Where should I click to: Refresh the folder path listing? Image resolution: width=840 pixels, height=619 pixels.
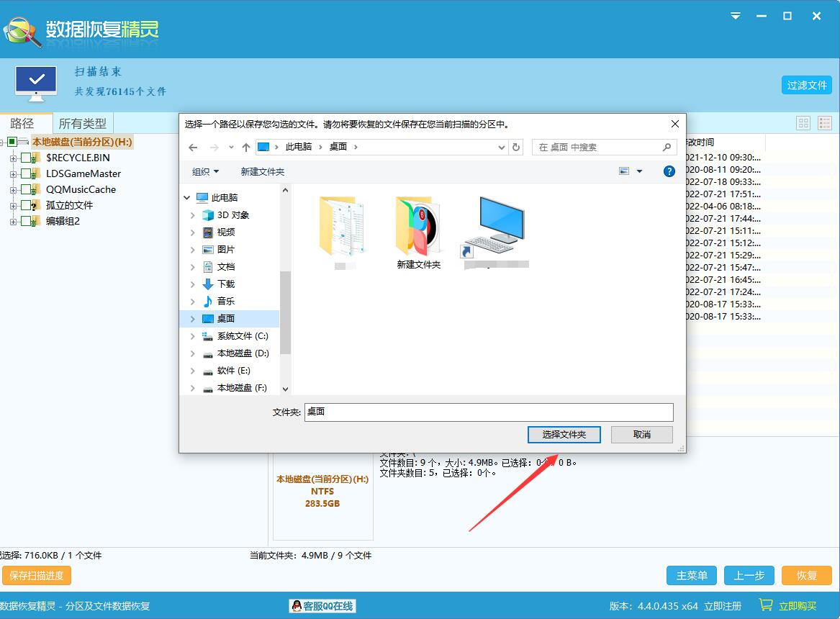click(x=515, y=147)
